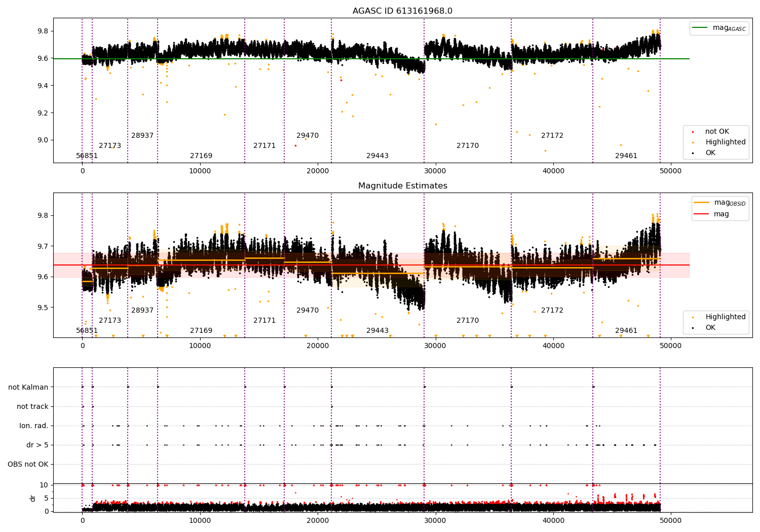Screen dimensions: 760x532
Task: Click obsid label 29461 in Magnitude Estimates plot
Action: pyautogui.click(x=626, y=331)
